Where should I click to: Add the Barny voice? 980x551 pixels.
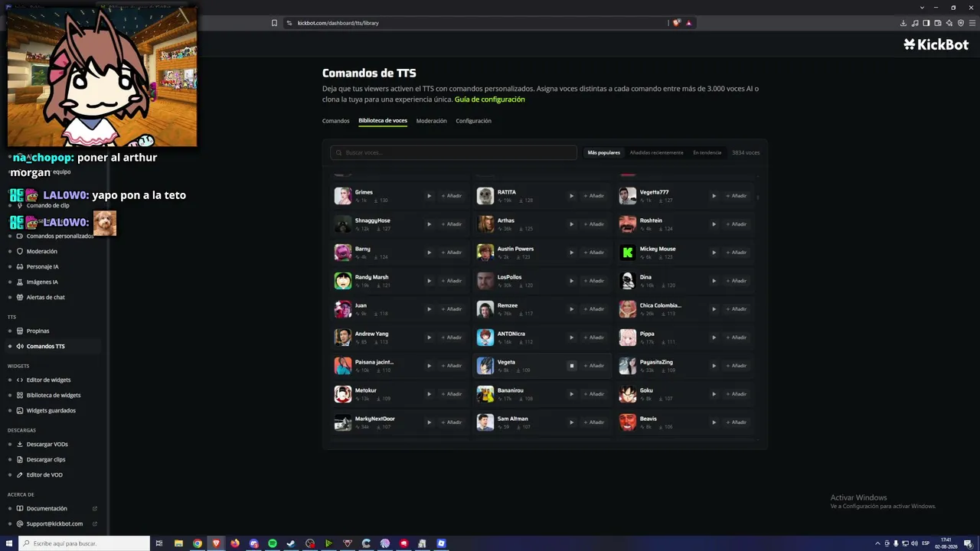click(x=452, y=253)
